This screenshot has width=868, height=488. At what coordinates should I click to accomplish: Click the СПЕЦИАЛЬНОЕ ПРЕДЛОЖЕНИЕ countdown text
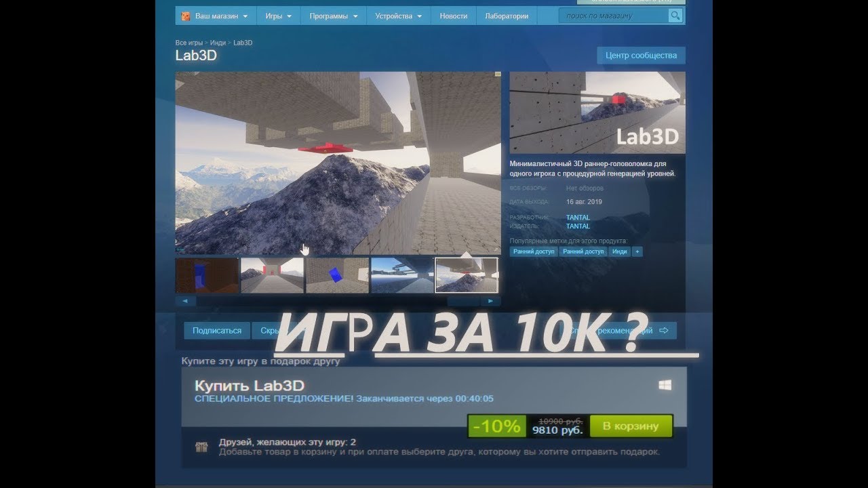coord(344,399)
